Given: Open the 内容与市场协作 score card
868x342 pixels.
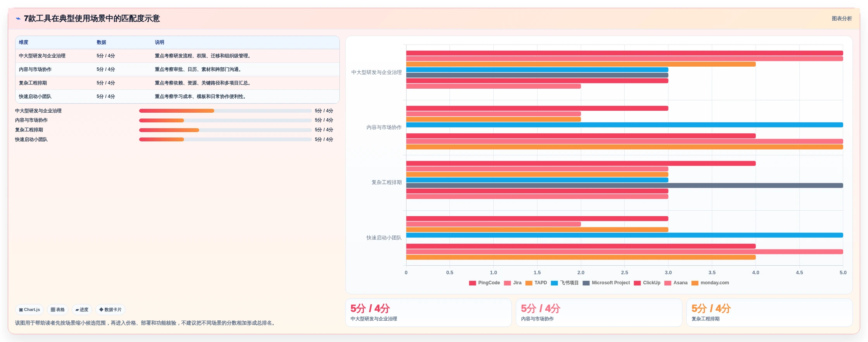Looking at the screenshot, I should tap(599, 313).
